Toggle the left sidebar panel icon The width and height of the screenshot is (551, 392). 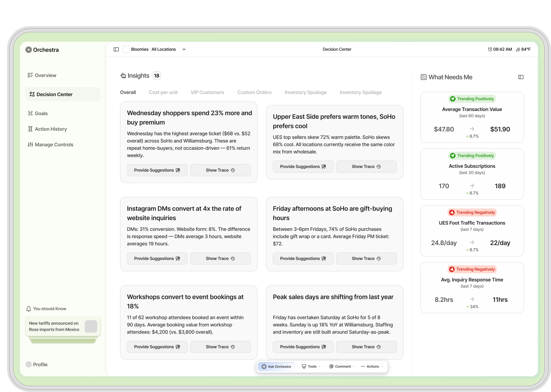[x=116, y=49]
